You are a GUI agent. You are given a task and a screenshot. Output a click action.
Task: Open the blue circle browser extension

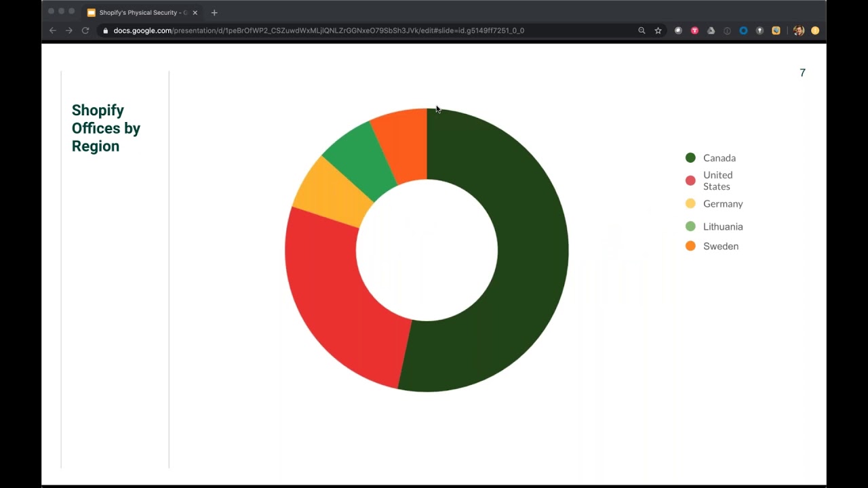743,30
